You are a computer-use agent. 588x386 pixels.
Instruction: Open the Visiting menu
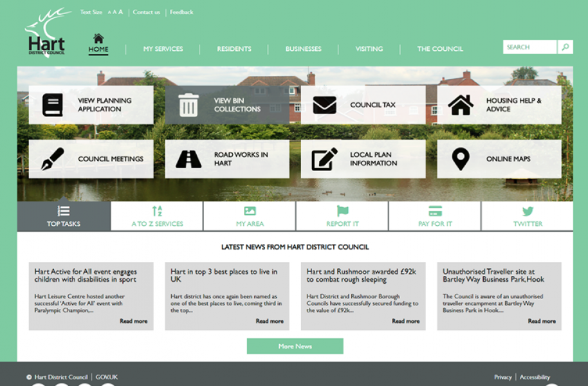click(369, 49)
